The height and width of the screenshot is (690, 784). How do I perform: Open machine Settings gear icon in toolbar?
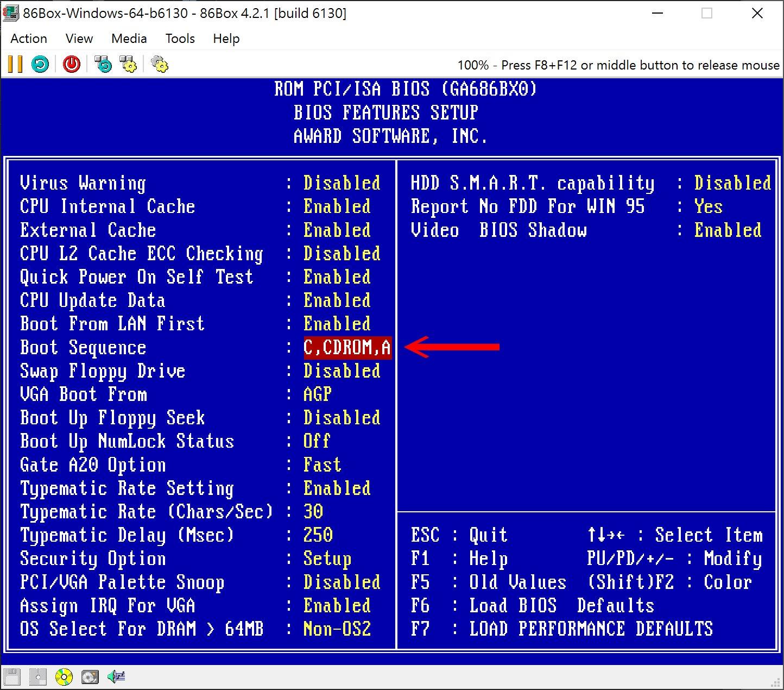160,64
